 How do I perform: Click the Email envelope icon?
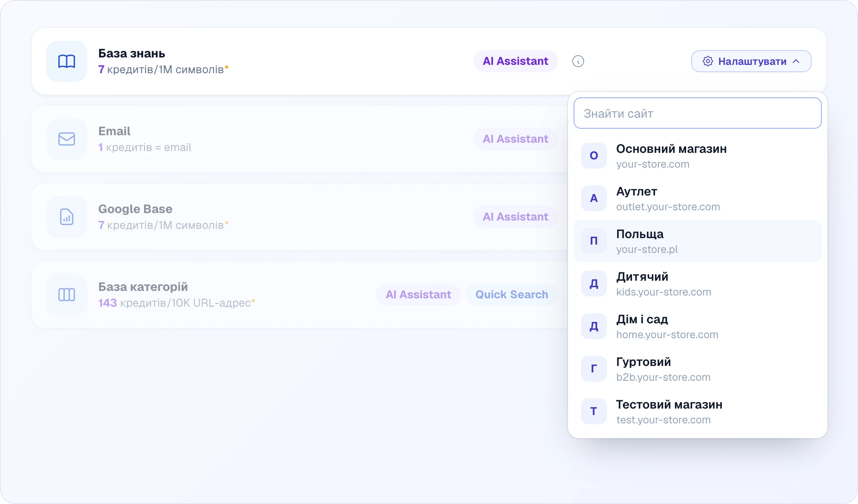click(67, 139)
